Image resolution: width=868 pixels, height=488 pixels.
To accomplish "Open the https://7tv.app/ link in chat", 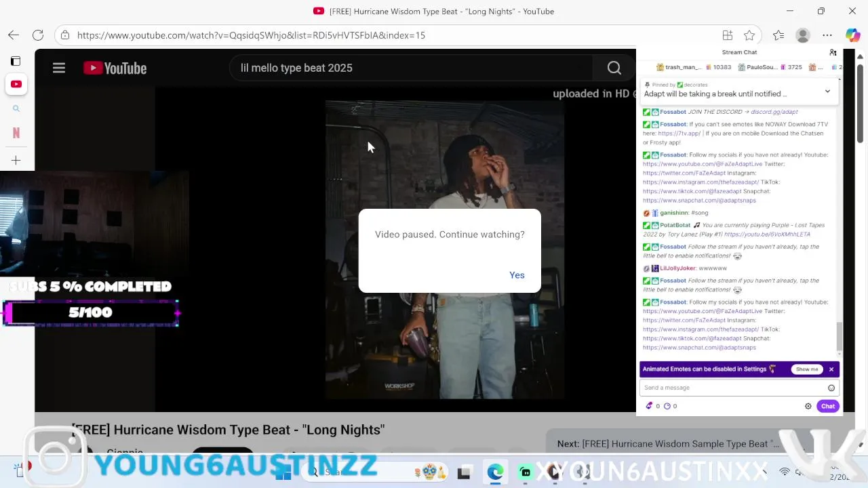I will 679,134.
